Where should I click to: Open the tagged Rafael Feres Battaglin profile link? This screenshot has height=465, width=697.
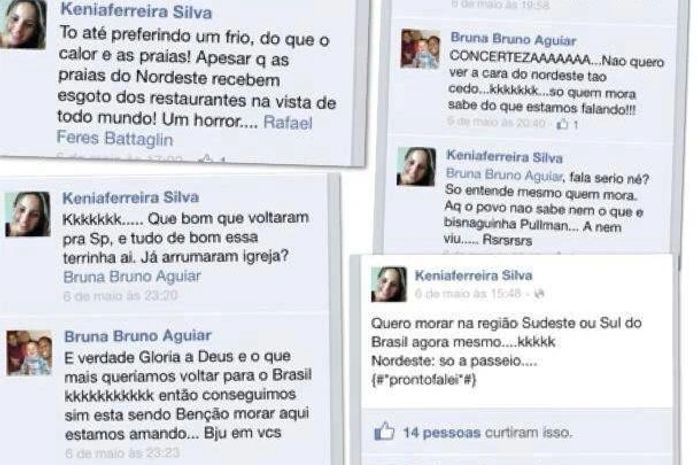(184, 130)
